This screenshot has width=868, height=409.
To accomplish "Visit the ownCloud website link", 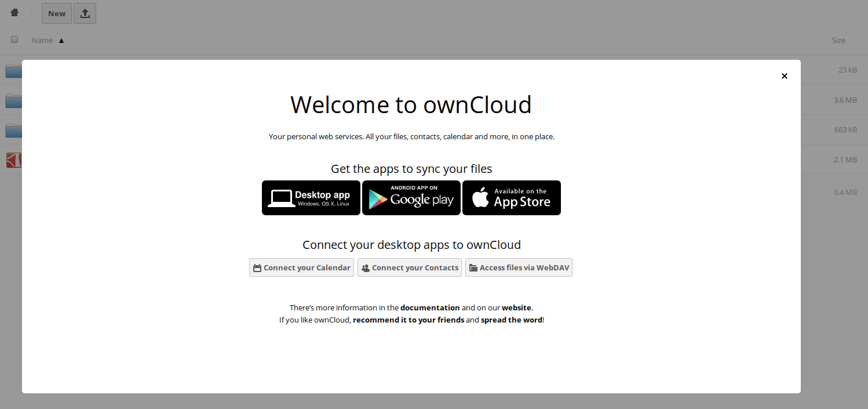I will tap(516, 307).
